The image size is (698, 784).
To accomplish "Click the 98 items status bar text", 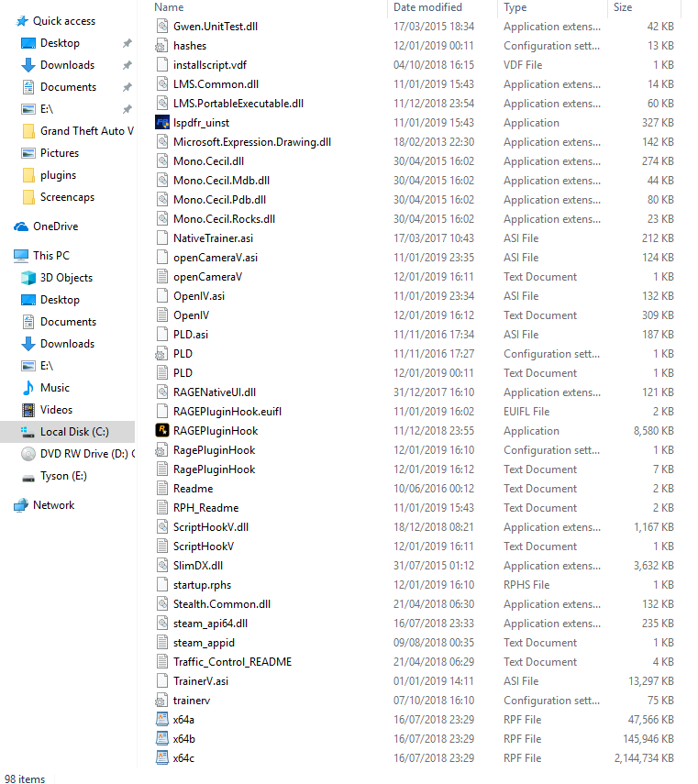I will (x=25, y=778).
